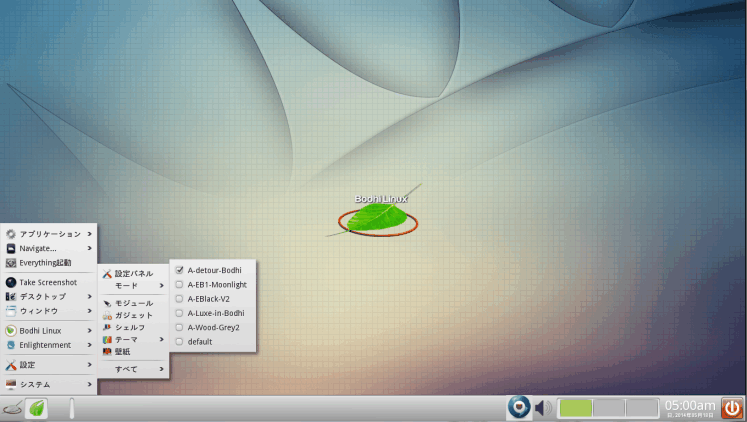Open the shelf start menu launcher icon

point(12,408)
